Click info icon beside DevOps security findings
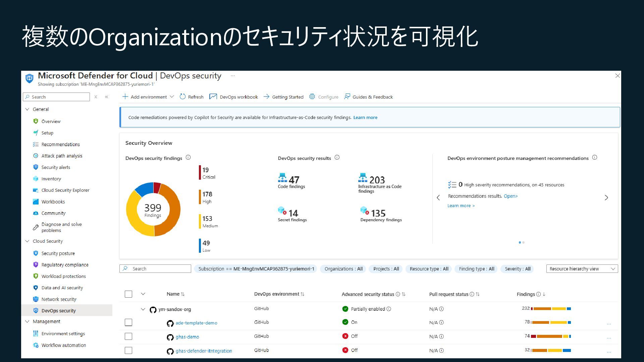The height and width of the screenshot is (362, 644). coord(188,158)
